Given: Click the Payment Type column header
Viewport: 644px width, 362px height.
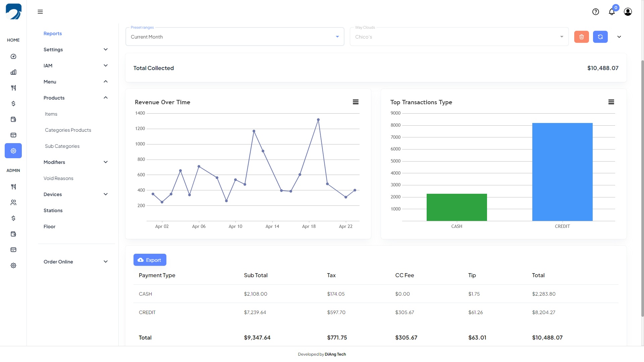Looking at the screenshot, I should (157, 275).
